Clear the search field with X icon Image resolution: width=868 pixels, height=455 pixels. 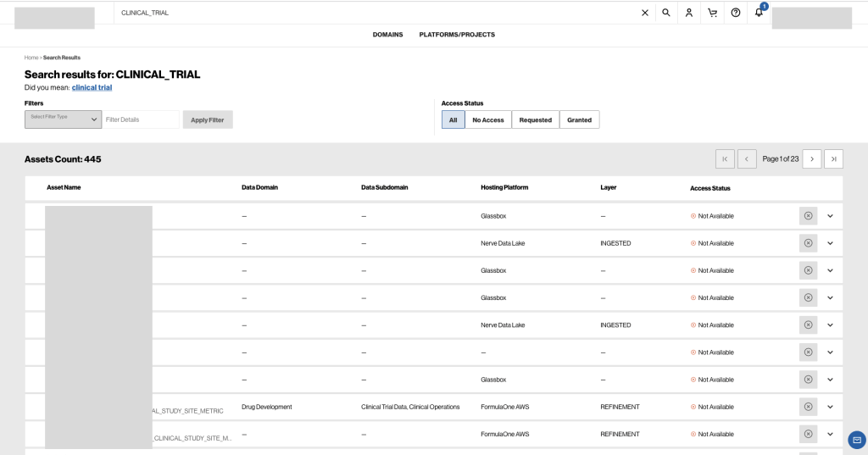tap(644, 13)
